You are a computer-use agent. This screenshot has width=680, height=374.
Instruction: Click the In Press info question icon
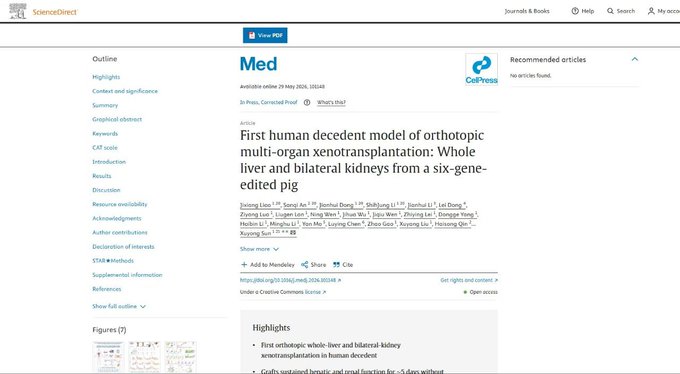307,102
